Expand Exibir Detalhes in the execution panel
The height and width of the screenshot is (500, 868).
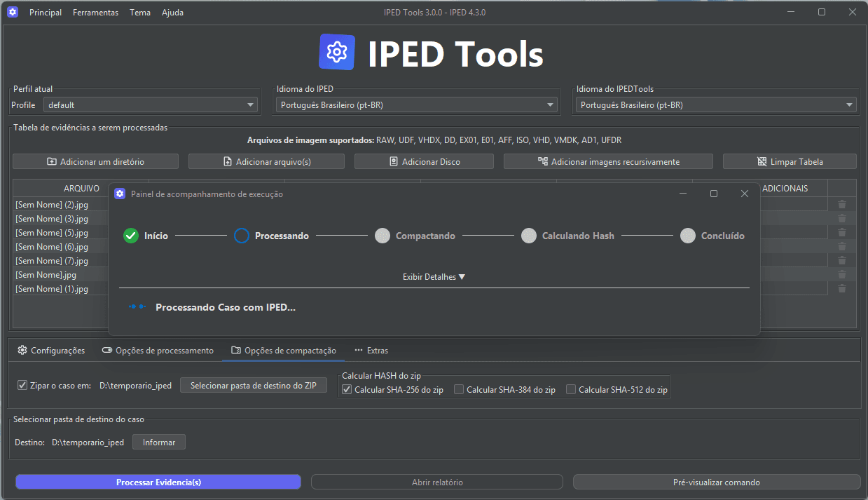434,277
